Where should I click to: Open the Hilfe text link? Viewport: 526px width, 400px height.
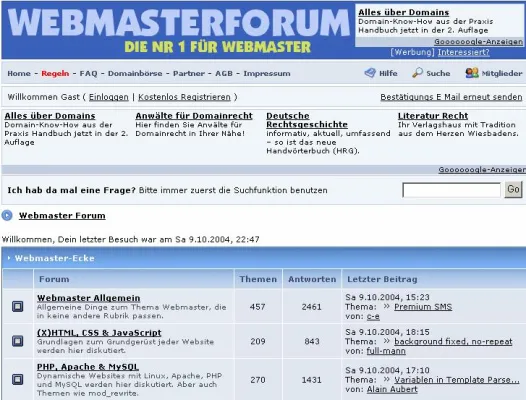coord(388,73)
